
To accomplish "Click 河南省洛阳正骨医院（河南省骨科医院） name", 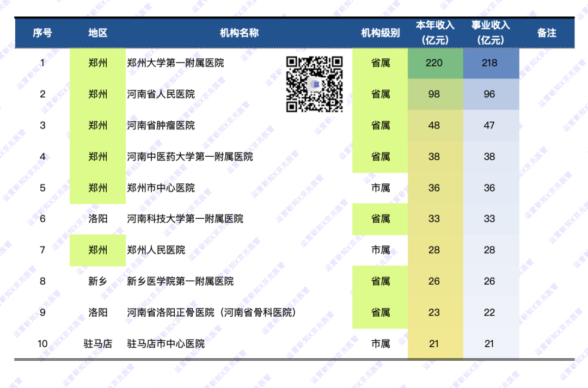I will [x=211, y=312].
